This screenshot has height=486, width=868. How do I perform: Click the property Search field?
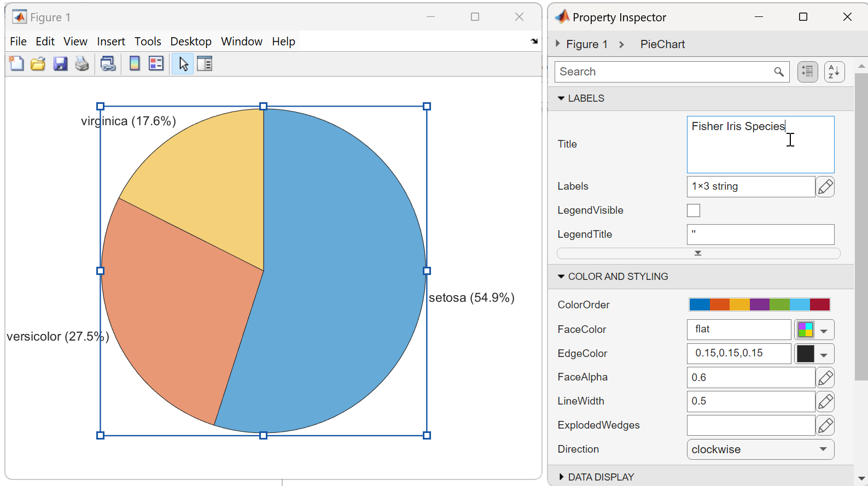coord(665,72)
